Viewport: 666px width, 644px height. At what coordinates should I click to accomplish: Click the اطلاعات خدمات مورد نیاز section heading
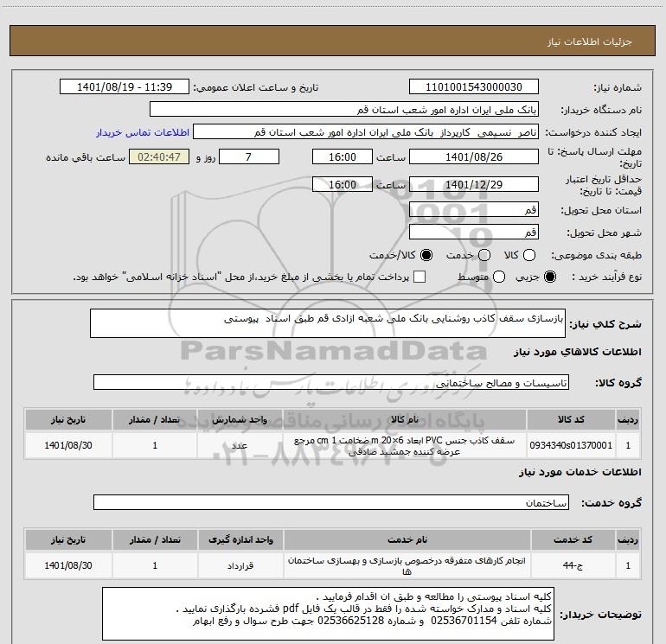pyautogui.click(x=580, y=472)
